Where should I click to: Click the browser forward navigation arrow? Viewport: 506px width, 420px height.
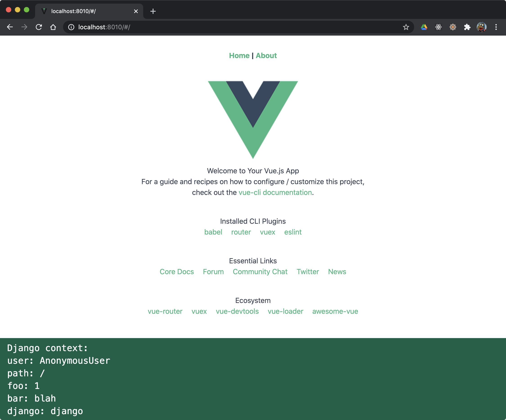point(24,27)
